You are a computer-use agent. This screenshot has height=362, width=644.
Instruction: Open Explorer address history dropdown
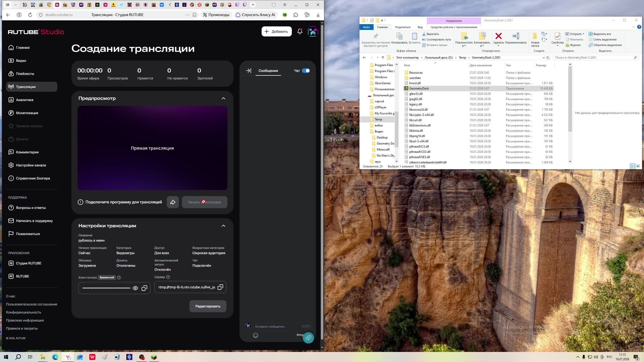tap(543, 58)
